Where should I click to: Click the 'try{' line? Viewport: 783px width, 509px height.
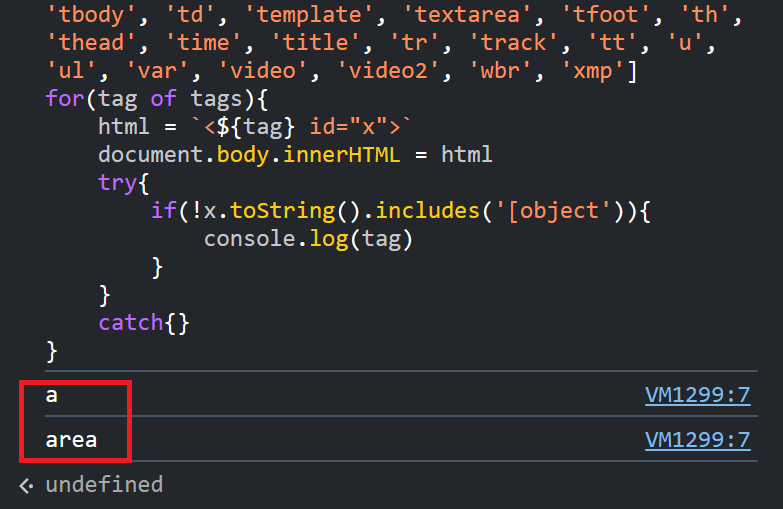pyautogui.click(x=123, y=183)
